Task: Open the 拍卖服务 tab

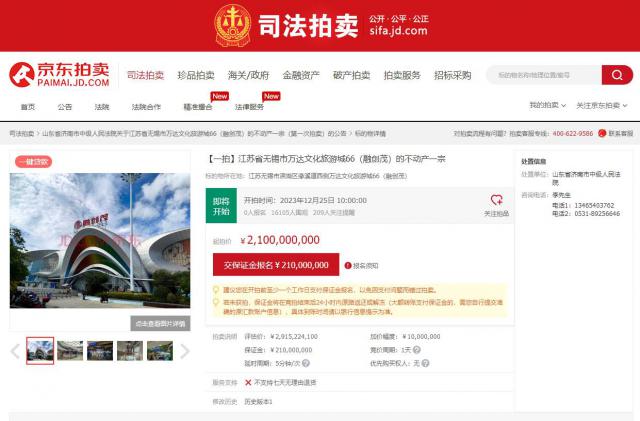Action: pyautogui.click(x=402, y=75)
